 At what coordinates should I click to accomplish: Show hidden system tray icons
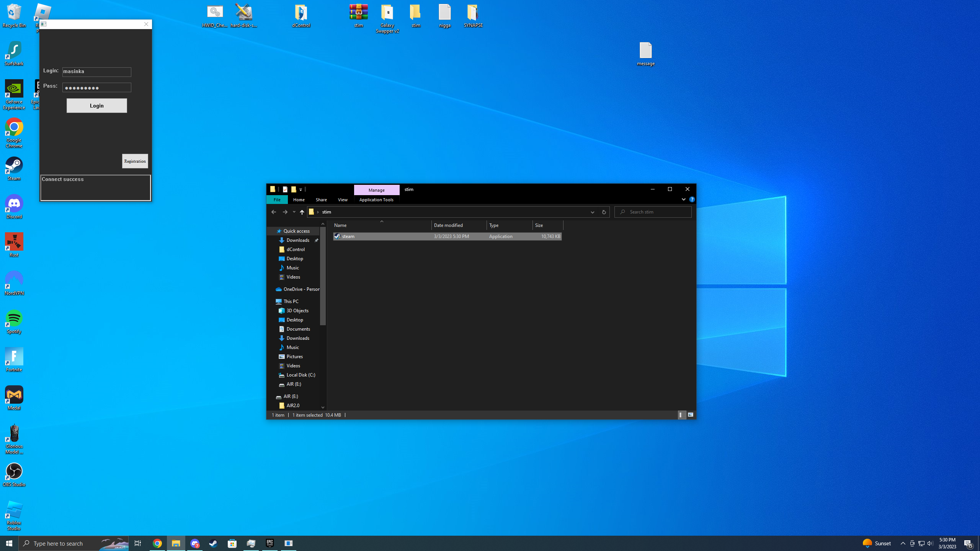[x=903, y=543]
